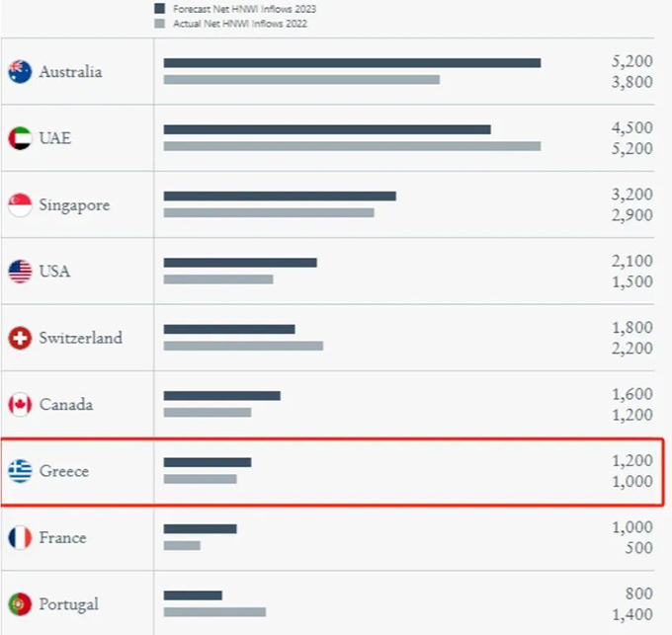Screen dimensions: 672x635
Task: Click the Greece country name
Action: point(64,471)
